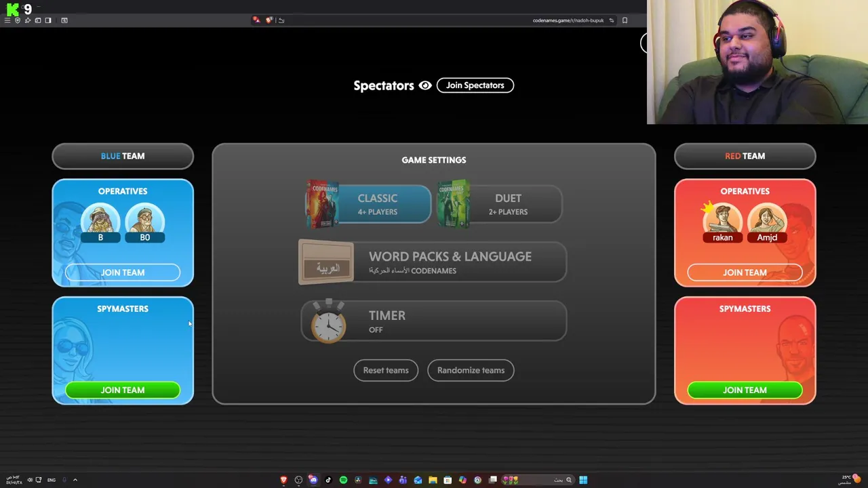868x488 pixels.
Task: Open Spotify from the taskbar
Action: 343,480
